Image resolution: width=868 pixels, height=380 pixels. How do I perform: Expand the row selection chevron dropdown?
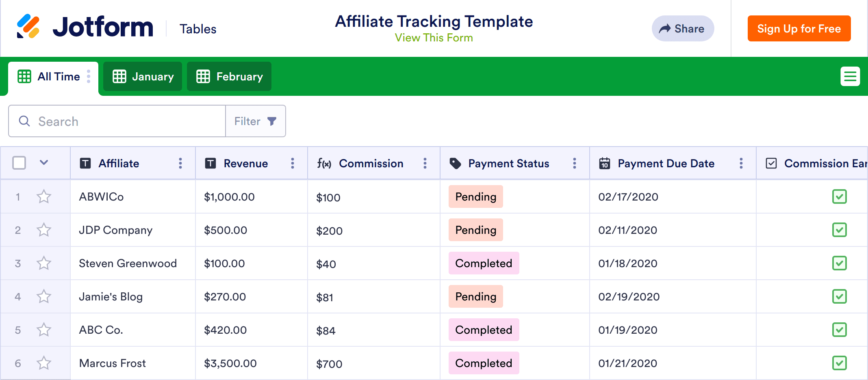point(44,163)
